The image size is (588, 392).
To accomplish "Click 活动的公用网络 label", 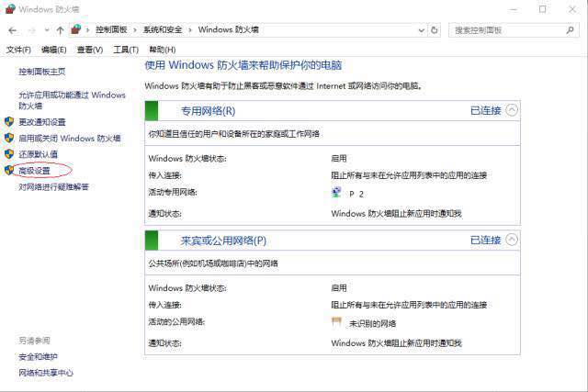I will pyautogui.click(x=176, y=322).
